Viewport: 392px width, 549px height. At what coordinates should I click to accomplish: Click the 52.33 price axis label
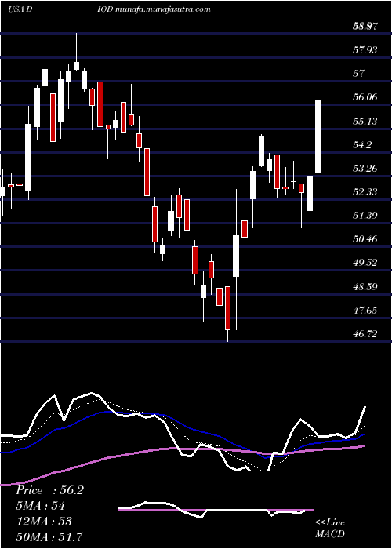365,192
